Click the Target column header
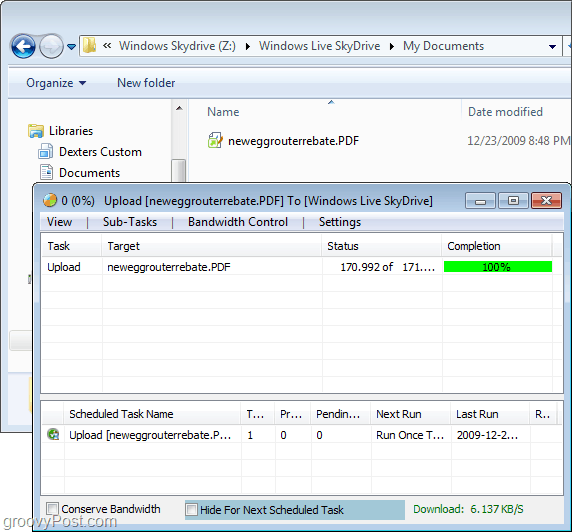This screenshot has width=572, height=532. point(212,246)
